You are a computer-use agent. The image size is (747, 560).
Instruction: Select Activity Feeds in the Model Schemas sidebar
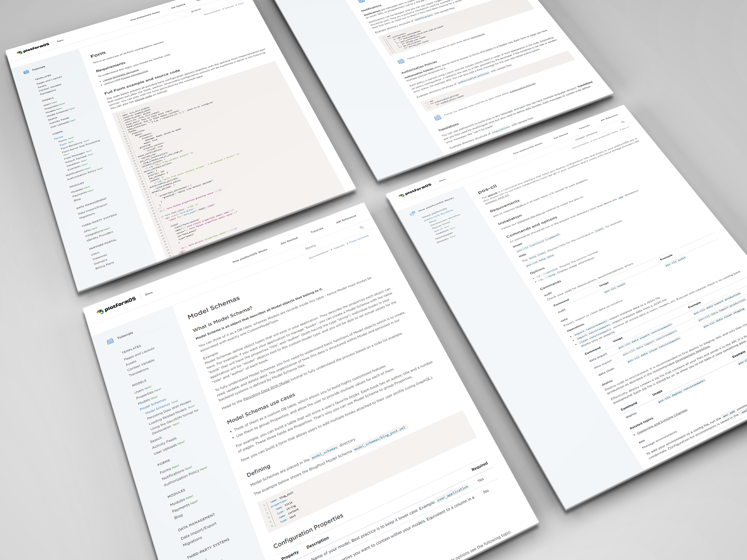(x=164, y=442)
